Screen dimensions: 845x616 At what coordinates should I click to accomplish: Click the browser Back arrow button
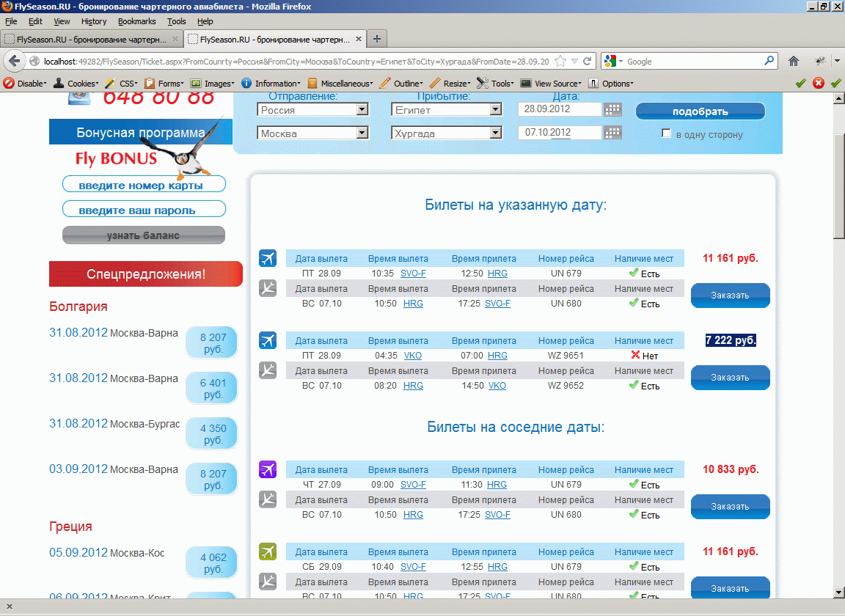point(15,61)
